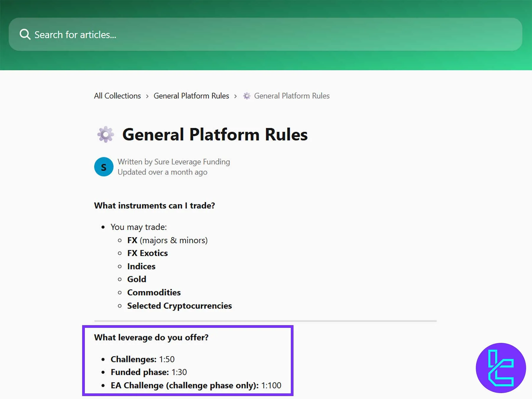Click the FX Exotics list item
532x399 pixels.
pos(147,253)
